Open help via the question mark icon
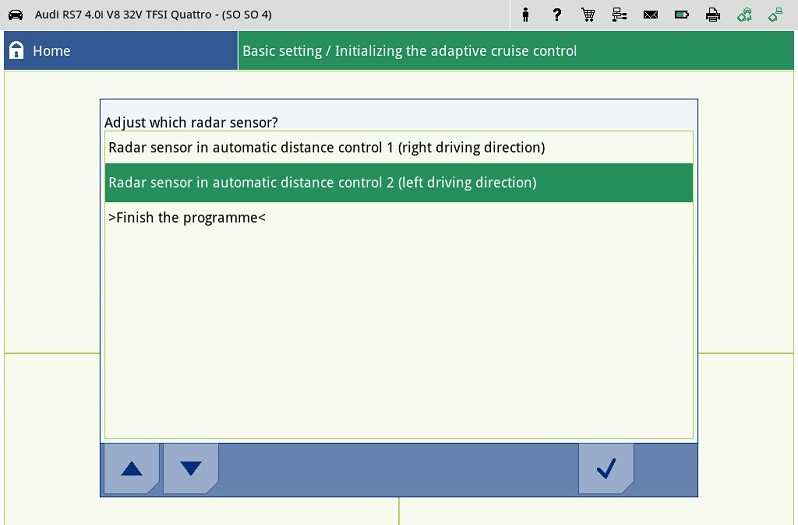 click(x=557, y=15)
